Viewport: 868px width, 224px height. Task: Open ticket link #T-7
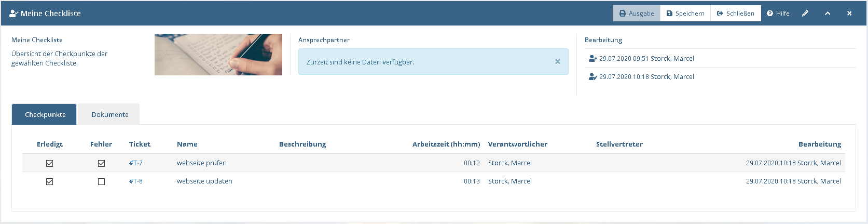click(136, 163)
